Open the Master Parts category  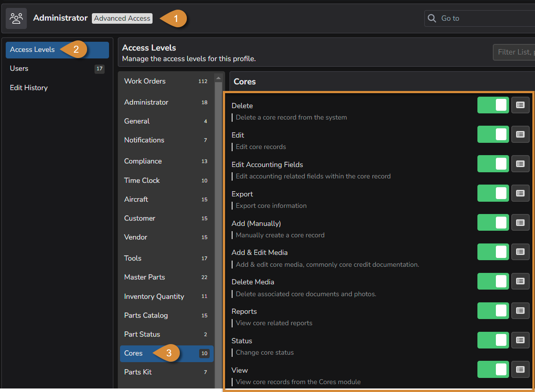pyautogui.click(x=145, y=277)
